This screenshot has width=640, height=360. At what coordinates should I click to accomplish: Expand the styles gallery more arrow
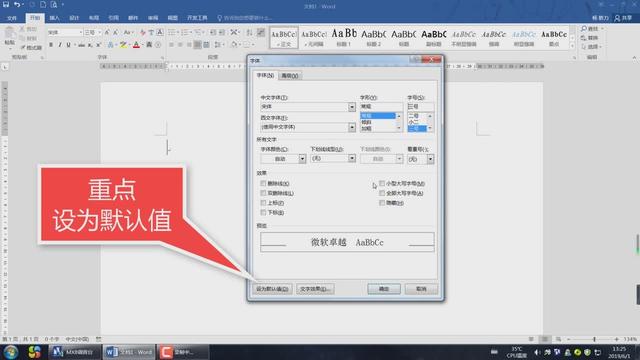572,46
